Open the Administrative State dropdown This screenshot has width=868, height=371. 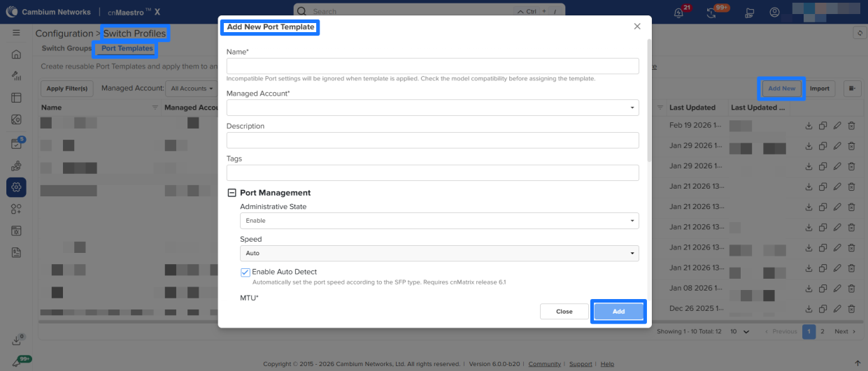[439, 221]
